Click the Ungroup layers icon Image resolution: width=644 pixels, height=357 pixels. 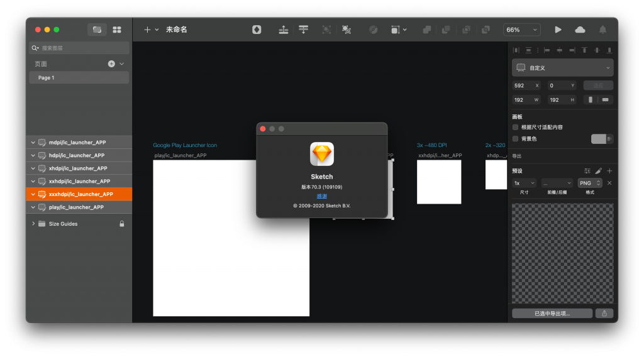coord(347,30)
